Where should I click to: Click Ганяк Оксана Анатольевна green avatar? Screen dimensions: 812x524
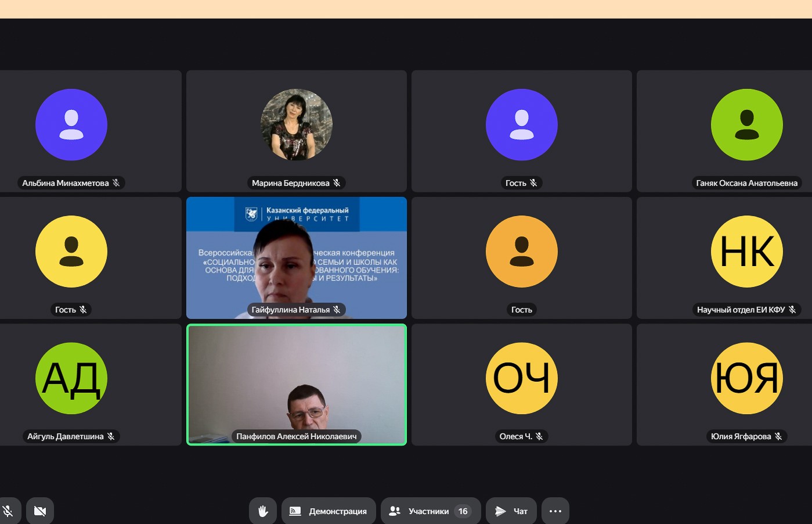coord(747,125)
